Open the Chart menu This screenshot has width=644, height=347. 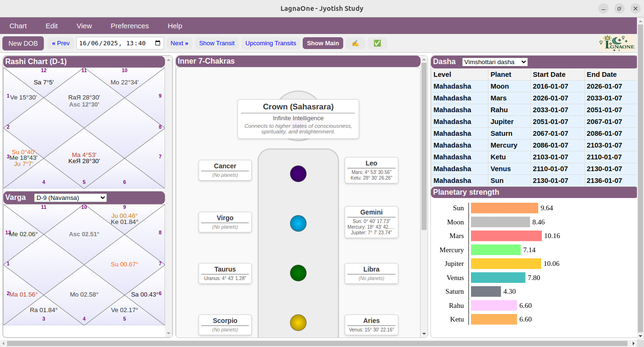tap(18, 26)
